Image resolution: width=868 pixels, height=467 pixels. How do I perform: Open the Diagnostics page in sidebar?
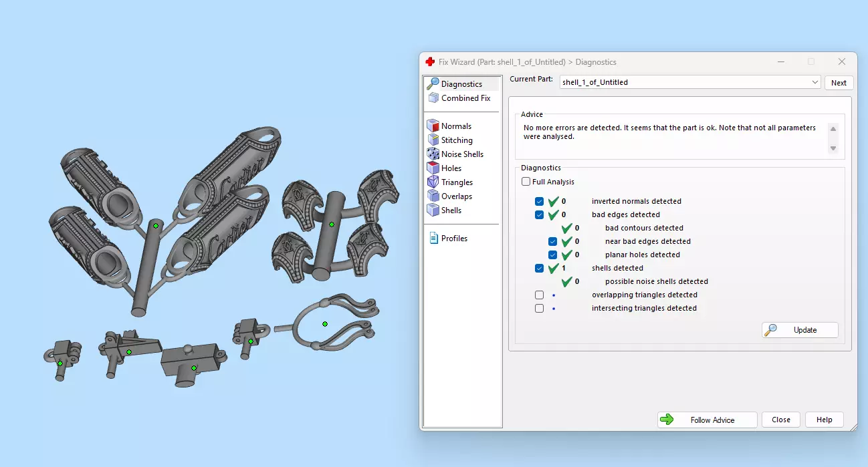(462, 84)
